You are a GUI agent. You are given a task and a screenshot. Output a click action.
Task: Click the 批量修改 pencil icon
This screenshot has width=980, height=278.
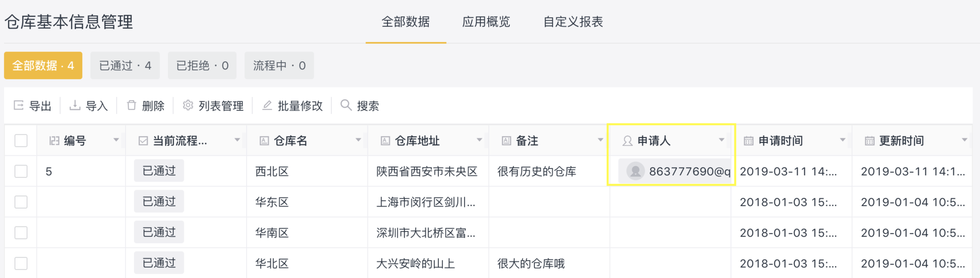267,105
